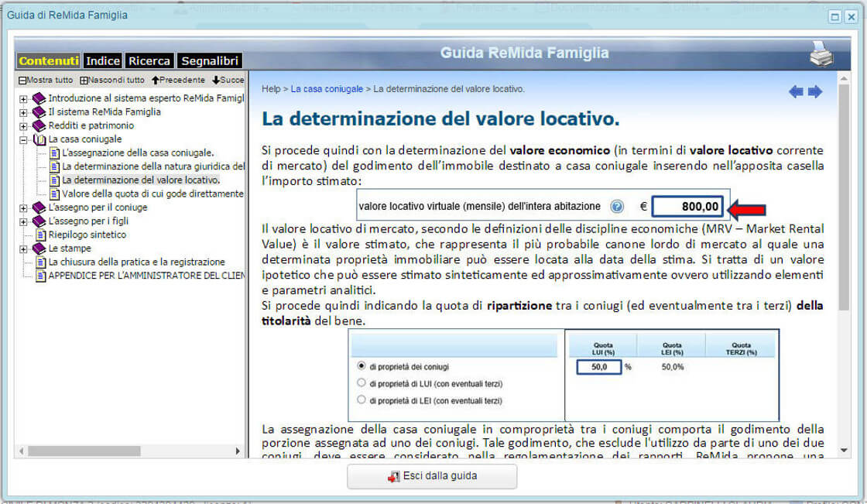Open La chiusura della pratica e la registrazione
This screenshot has width=867, height=504.
click(x=136, y=262)
